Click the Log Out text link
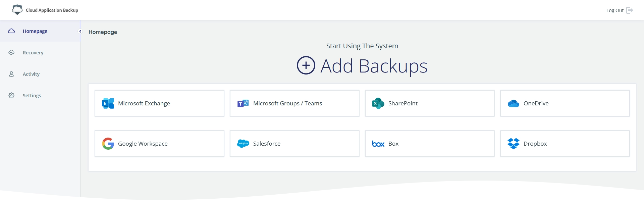The height and width of the screenshot is (200, 644). tap(615, 10)
